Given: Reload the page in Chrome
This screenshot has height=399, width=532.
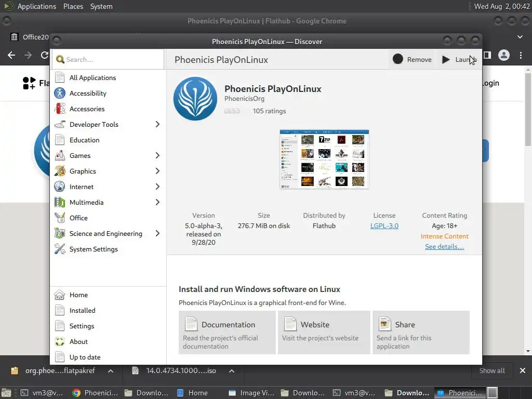Looking at the screenshot, I should point(45,55).
